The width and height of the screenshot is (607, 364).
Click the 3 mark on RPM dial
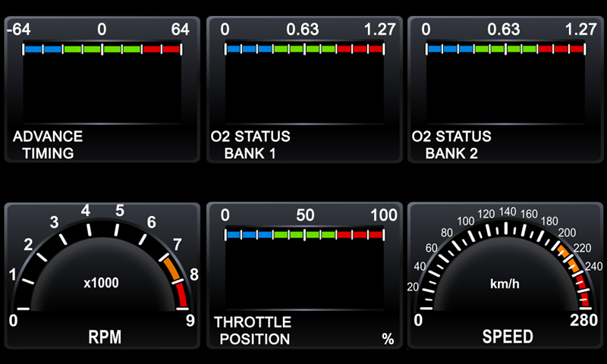54,222
